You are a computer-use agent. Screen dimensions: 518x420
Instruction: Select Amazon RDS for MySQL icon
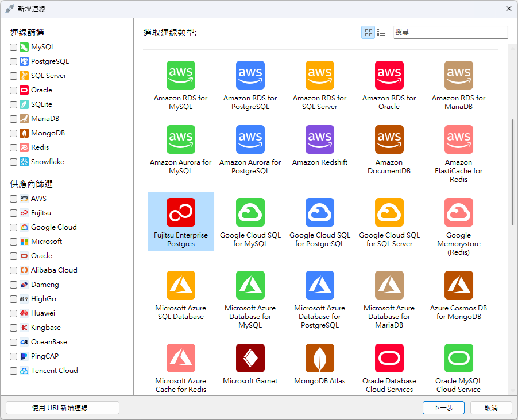click(x=180, y=75)
